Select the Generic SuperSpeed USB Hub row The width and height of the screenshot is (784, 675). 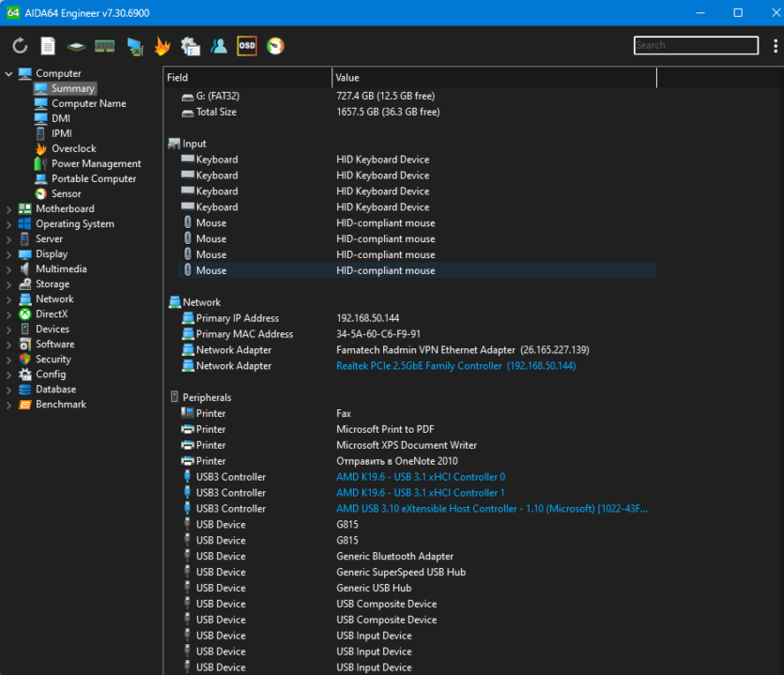coord(417,573)
